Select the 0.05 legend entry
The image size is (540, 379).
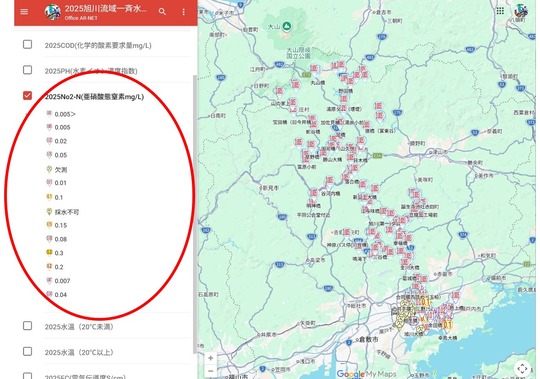(x=57, y=155)
